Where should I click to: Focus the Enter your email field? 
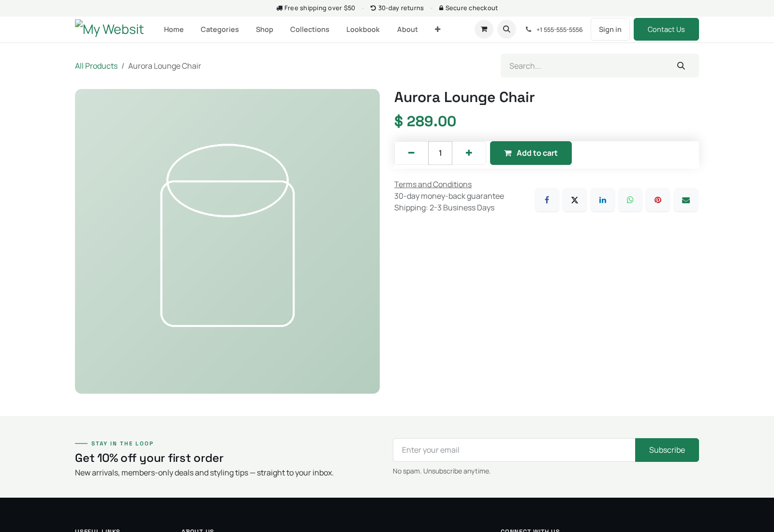514,450
